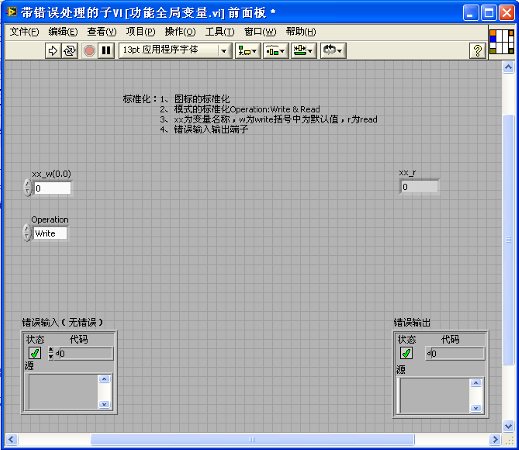519x450 pixels.
Task: Click the Abort Execution stop button
Action: click(x=89, y=51)
